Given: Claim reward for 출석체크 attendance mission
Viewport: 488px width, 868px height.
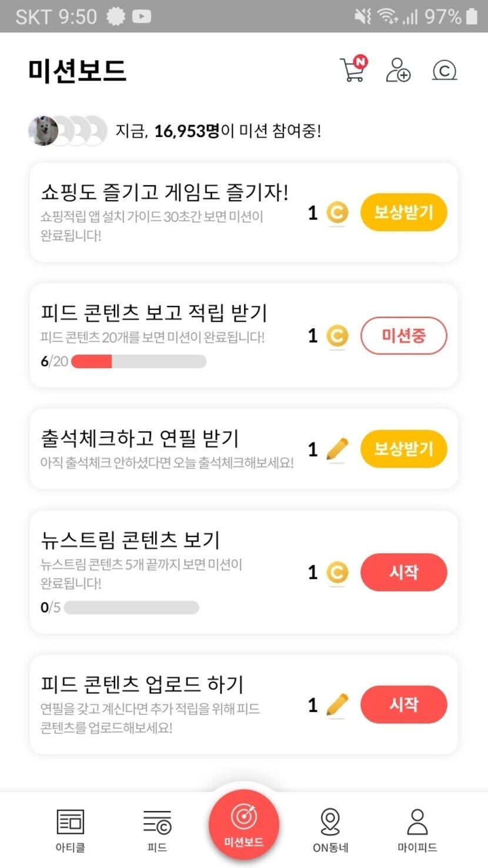Looking at the screenshot, I should [403, 450].
